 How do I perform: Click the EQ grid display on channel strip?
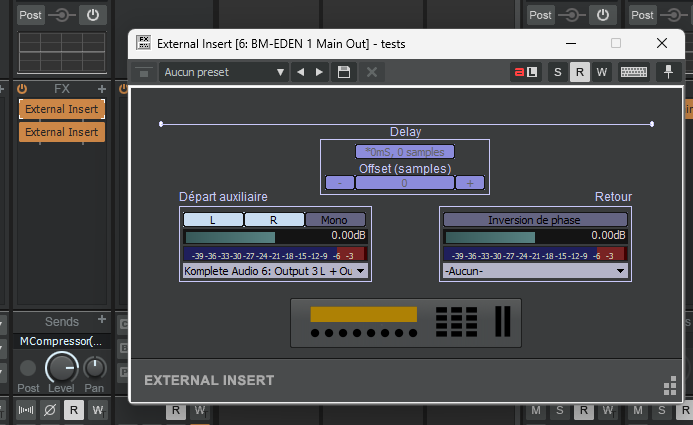pyautogui.click(x=62, y=52)
